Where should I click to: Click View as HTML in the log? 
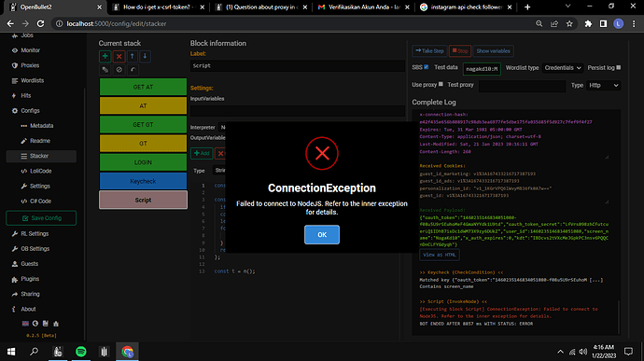[440, 255]
